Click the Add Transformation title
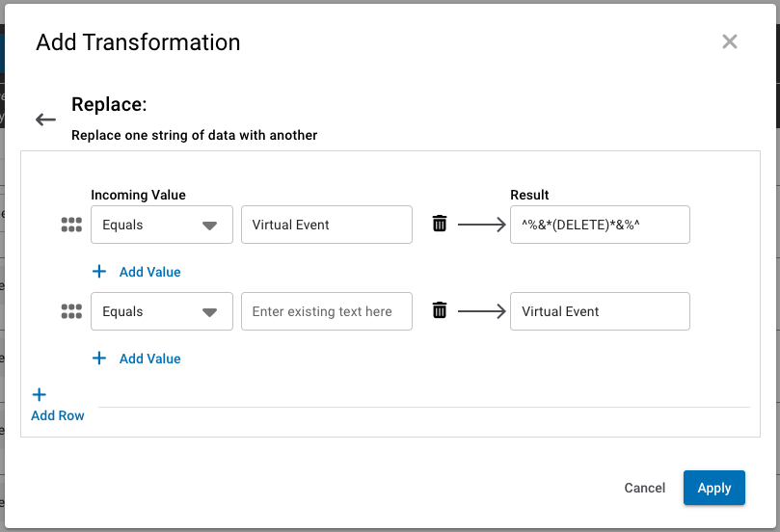The height and width of the screenshot is (532, 780). coord(138,42)
